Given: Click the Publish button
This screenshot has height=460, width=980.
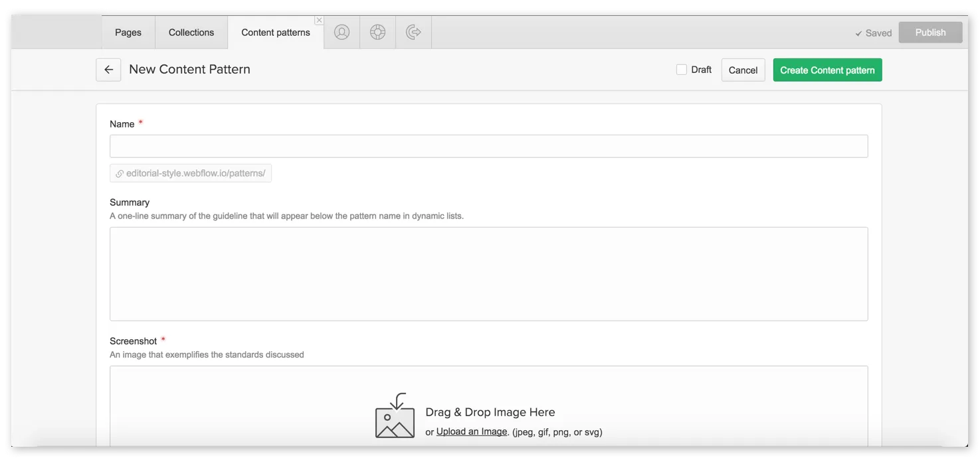Looking at the screenshot, I should [x=930, y=33].
